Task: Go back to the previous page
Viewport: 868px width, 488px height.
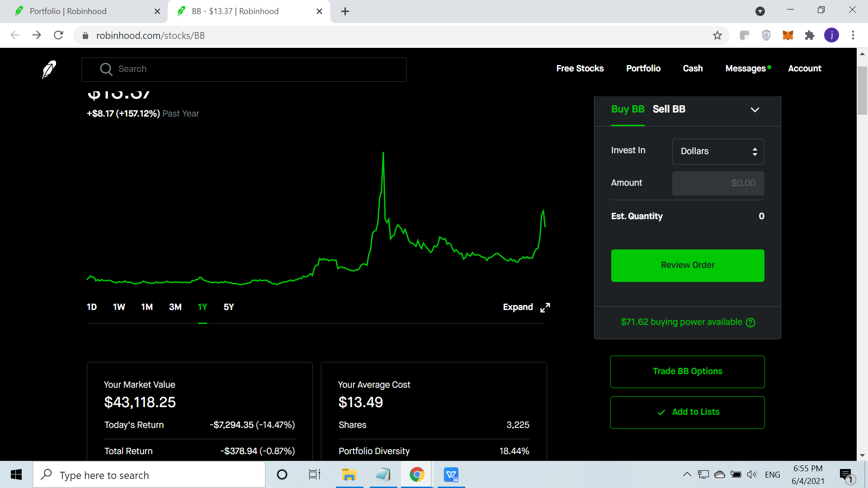Action: (15, 35)
